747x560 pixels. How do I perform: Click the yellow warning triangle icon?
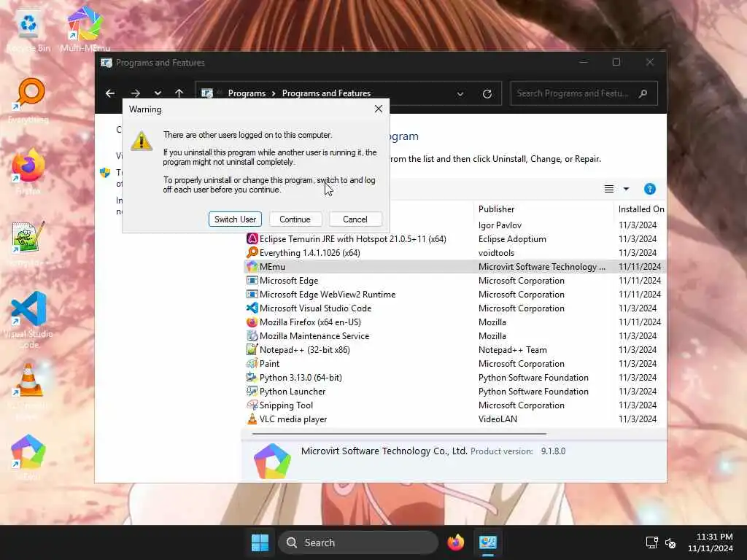pos(142,141)
